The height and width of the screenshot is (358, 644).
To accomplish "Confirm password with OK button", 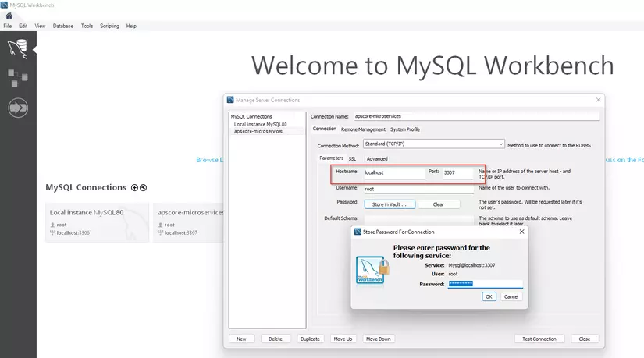I will coord(489,296).
